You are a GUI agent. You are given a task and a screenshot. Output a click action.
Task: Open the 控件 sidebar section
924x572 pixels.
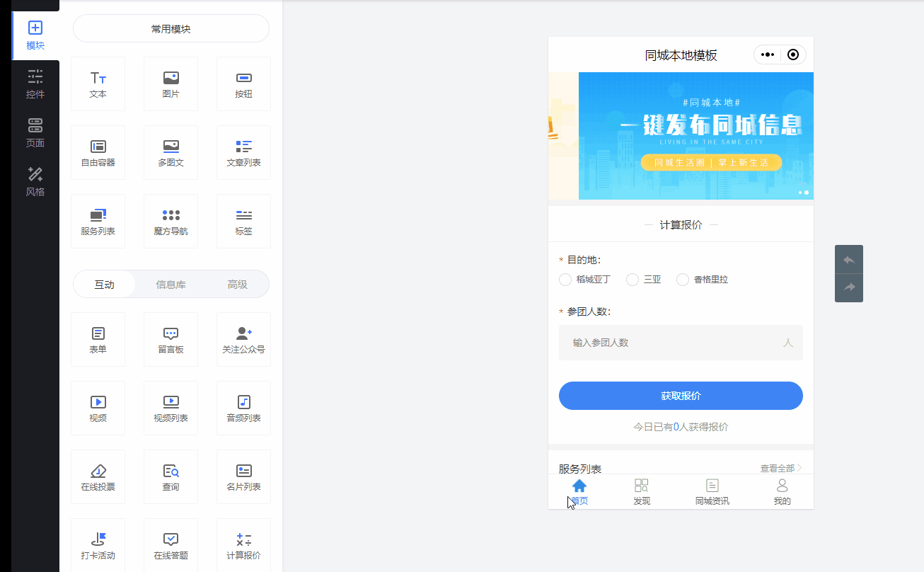point(35,84)
